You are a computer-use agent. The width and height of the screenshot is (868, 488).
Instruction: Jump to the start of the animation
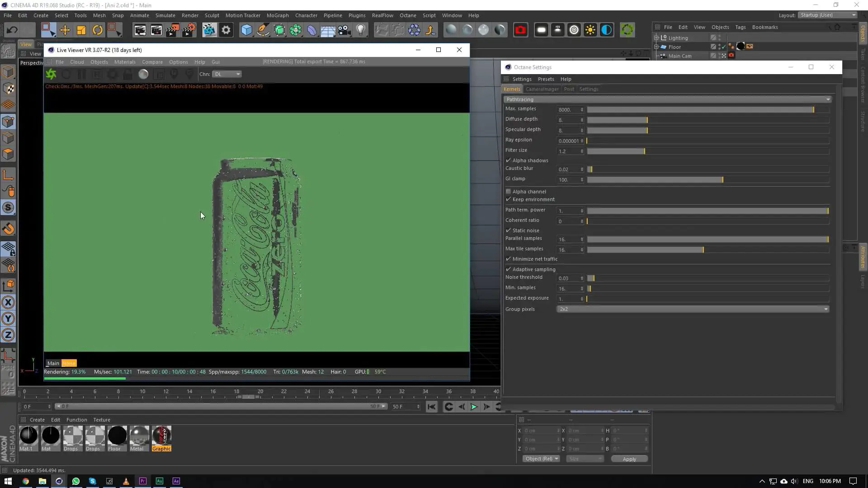tap(432, 407)
